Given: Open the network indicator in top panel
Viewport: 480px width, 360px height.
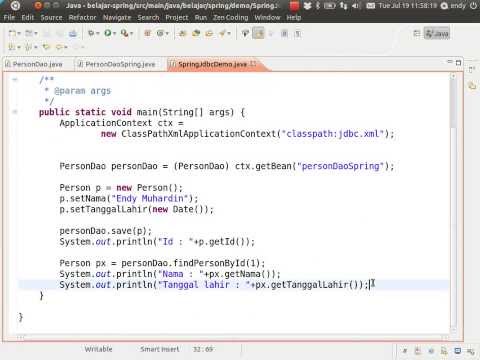Looking at the screenshot, I should [343, 6].
